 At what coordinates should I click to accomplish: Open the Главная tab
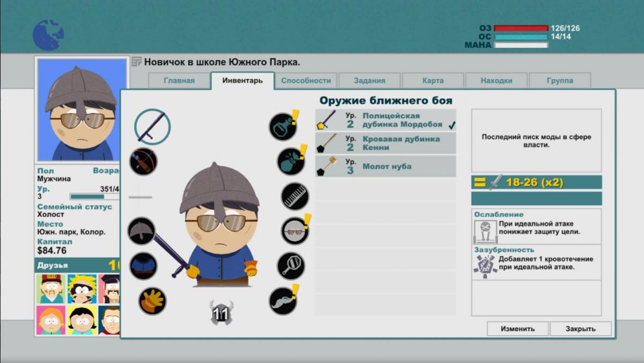[x=179, y=81]
